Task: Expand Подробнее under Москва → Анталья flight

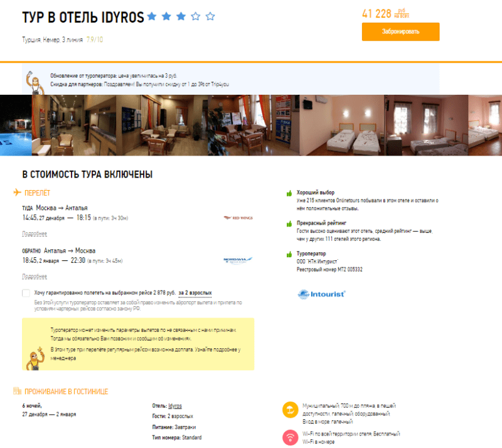Action: pyautogui.click(x=35, y=233)
